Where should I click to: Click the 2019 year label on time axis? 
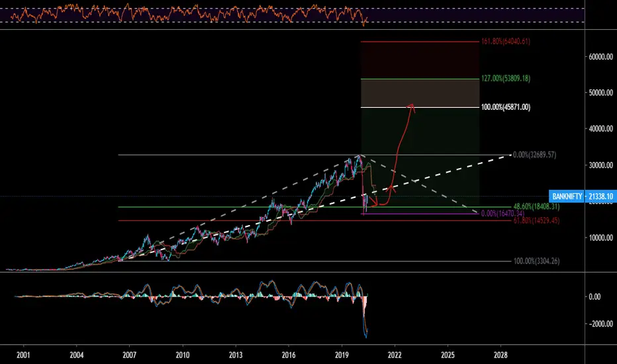(342, 355)
